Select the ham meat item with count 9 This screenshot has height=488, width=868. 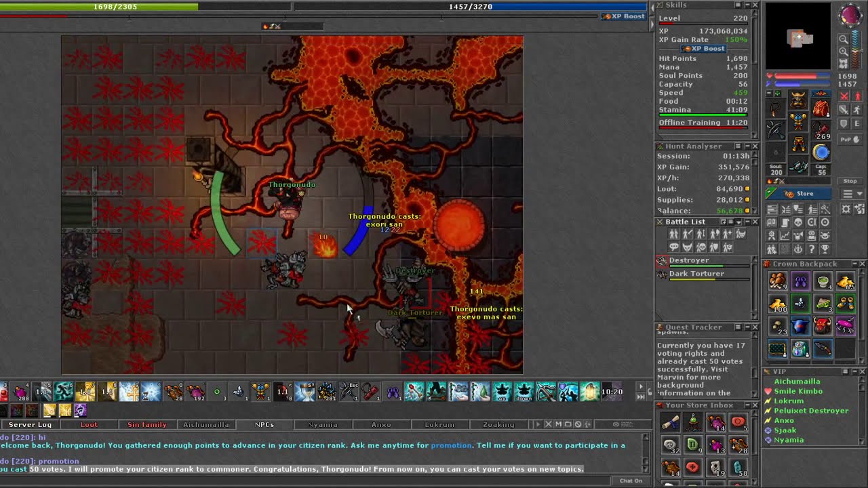click(x=778, y=281)
